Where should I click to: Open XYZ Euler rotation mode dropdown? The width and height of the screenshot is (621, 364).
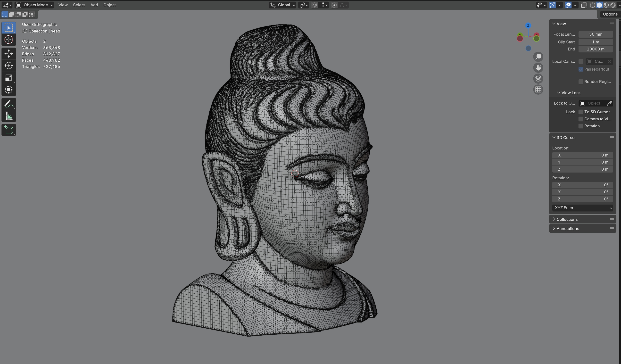583,208
